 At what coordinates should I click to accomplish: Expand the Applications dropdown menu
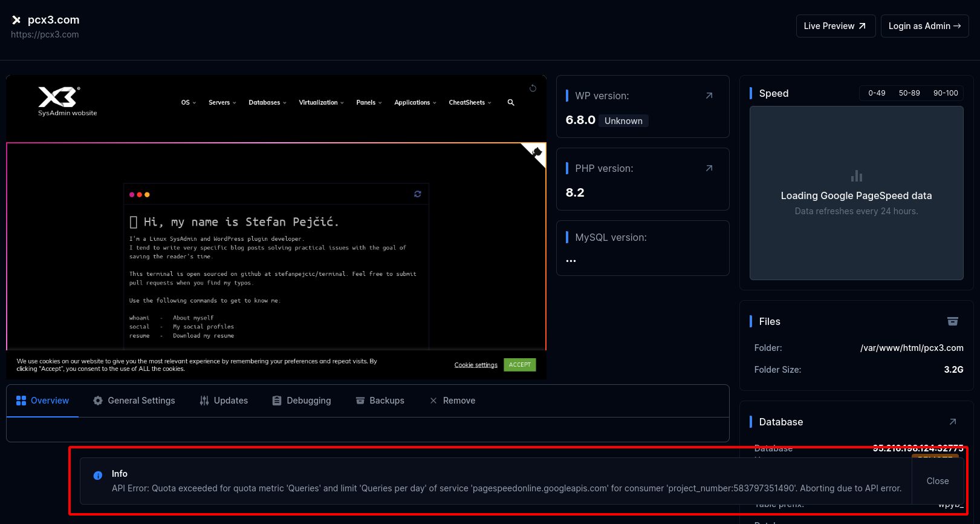pyautogui.click(x=415, y=103)
